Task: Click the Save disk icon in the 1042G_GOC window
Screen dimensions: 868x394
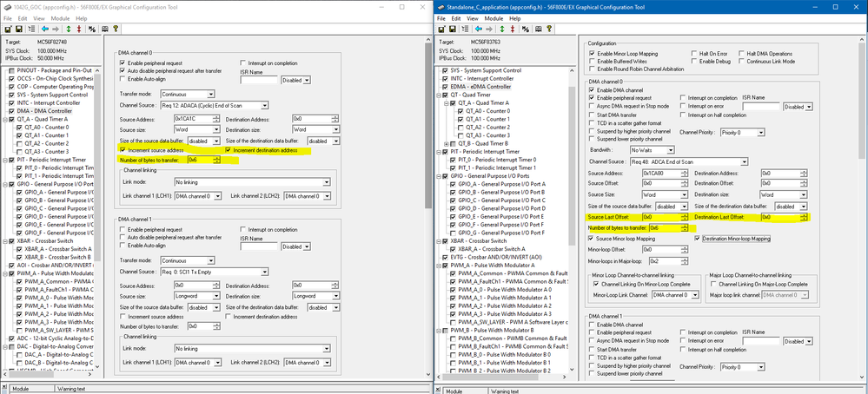Action: point(18,28)
